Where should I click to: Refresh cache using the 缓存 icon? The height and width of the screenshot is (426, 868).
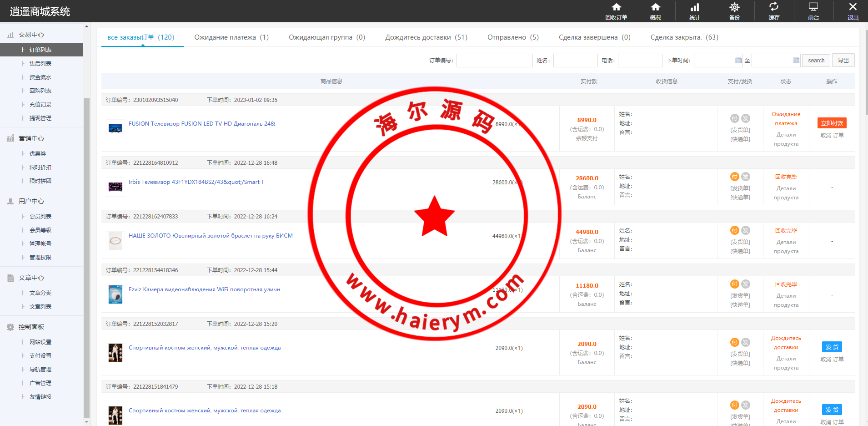[773, 10]
